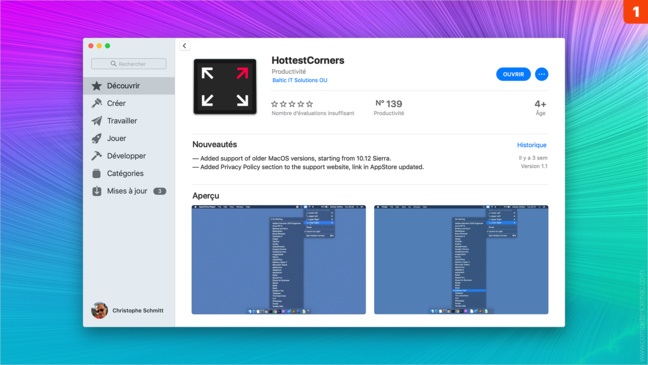Viewport: 648px width, 365px height.
Task: Open the Découvrir section
Action: tap(129, 86)
